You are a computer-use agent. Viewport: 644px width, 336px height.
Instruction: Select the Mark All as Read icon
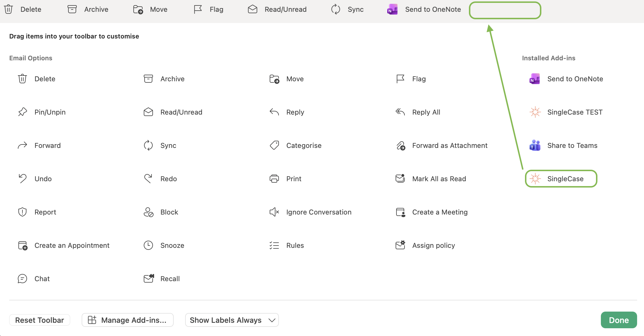click(400, 179)
